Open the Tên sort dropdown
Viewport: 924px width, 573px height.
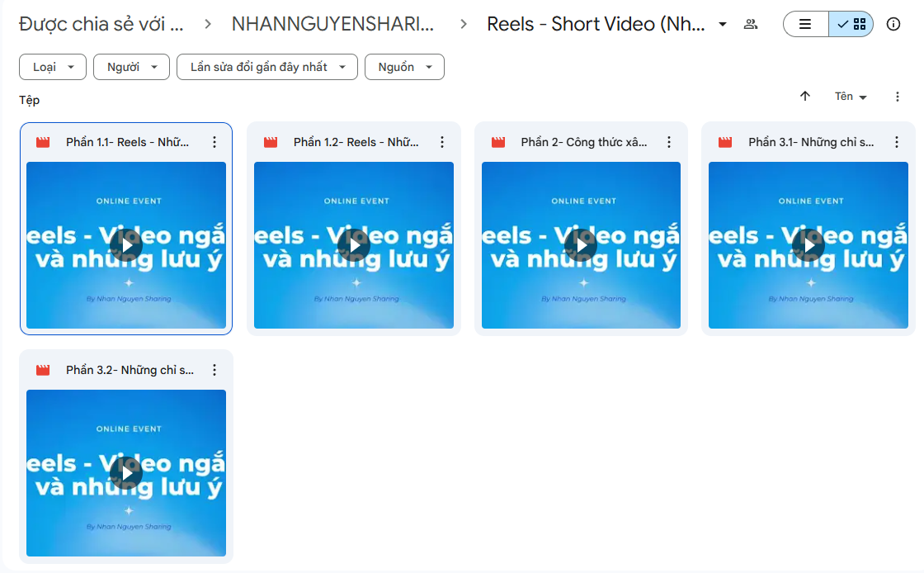850,97
